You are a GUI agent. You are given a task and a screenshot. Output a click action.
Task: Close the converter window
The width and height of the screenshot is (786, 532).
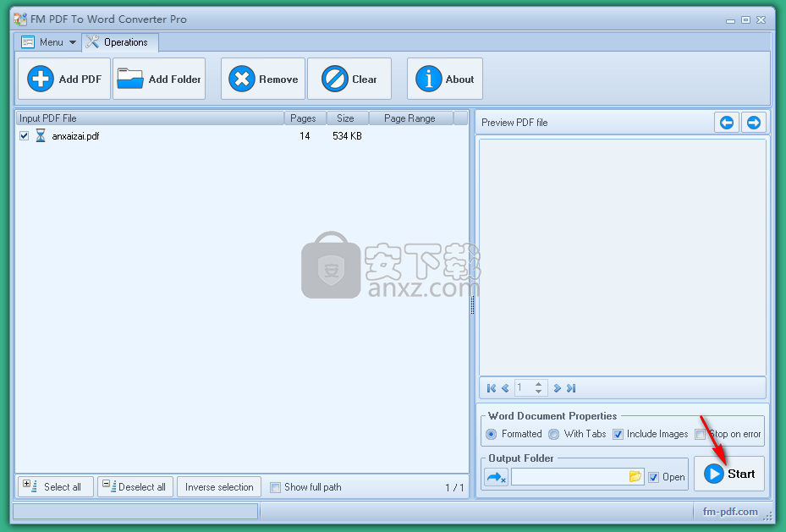pos(761,20)
